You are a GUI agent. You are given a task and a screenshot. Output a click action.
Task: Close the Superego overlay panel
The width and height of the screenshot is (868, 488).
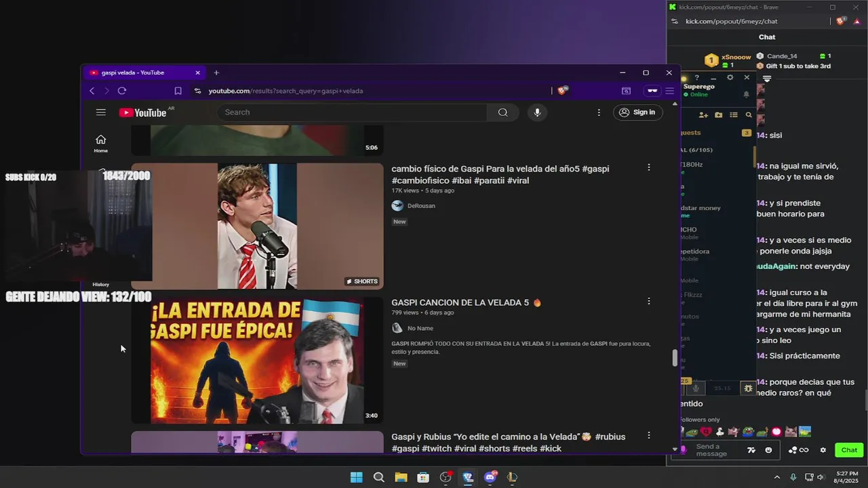(x=747, y=77)
